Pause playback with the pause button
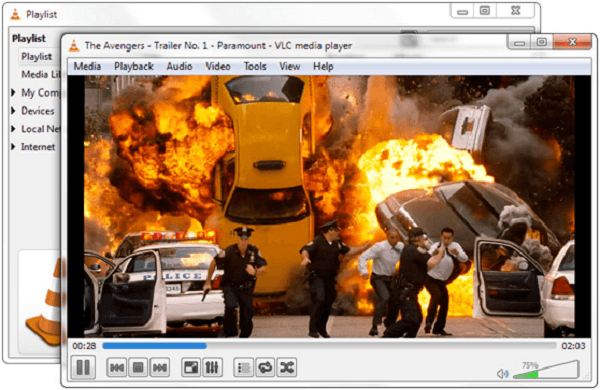600x390 pixels. (x=83, y=367)
